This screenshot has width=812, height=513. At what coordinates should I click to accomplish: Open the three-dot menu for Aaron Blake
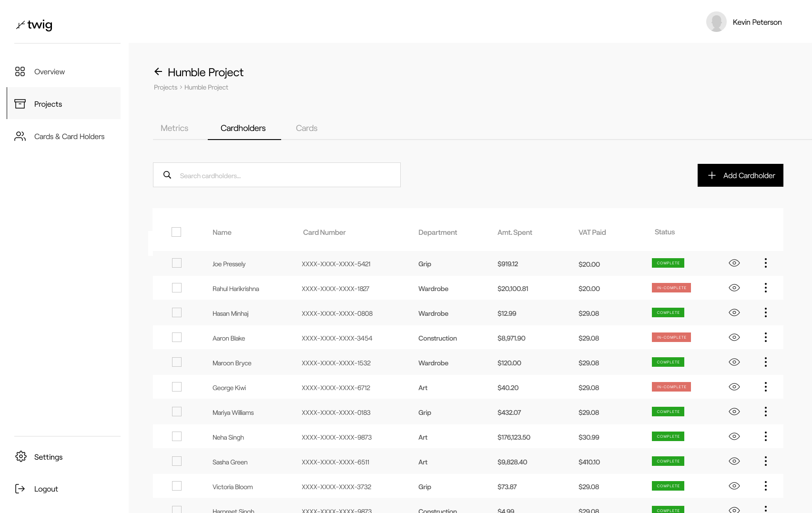(765, 337)
